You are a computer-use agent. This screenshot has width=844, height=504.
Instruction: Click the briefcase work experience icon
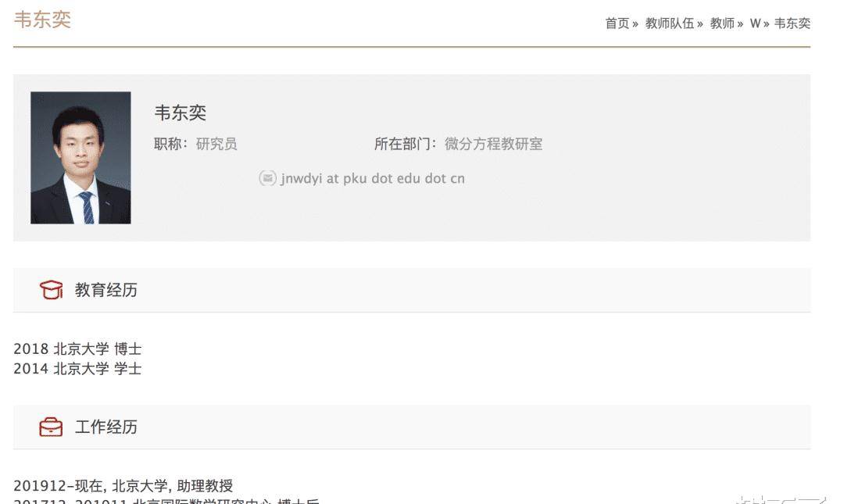[51, 427]
